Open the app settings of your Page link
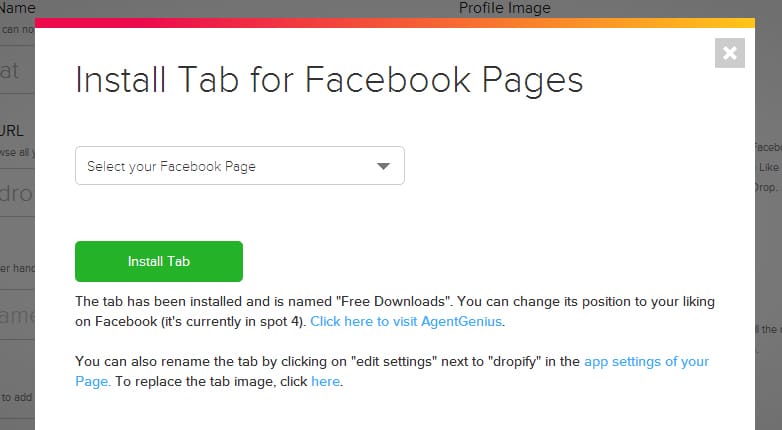Screen dimensions: 782x430 (646, 361)
